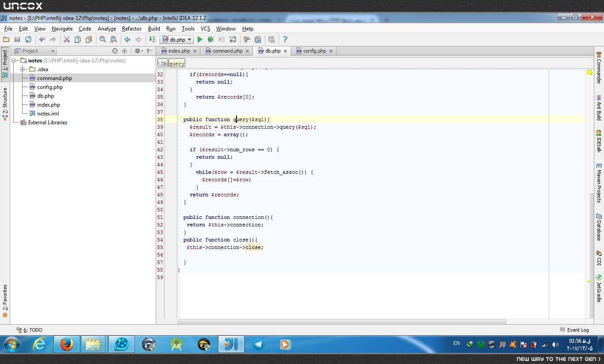The image size is (604, 364).
Task: Open the VCS menu
Action: click(x=205, y=29)
